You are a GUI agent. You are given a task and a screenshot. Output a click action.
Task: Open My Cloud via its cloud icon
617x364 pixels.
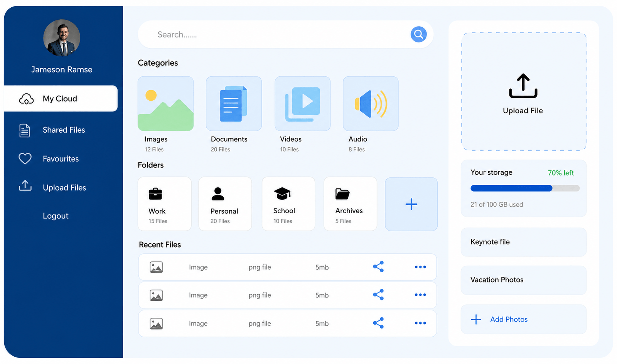pyautogui.click(x=26, y=99)
